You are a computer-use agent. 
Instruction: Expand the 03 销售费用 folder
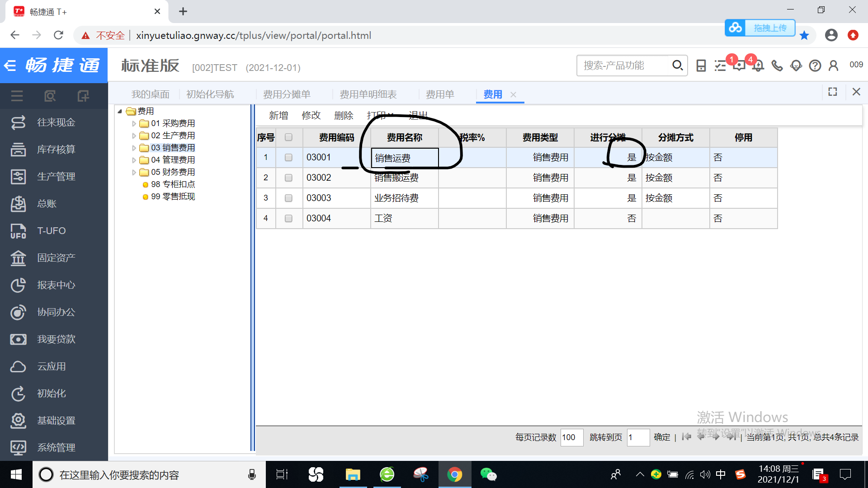tap(134, 148)
